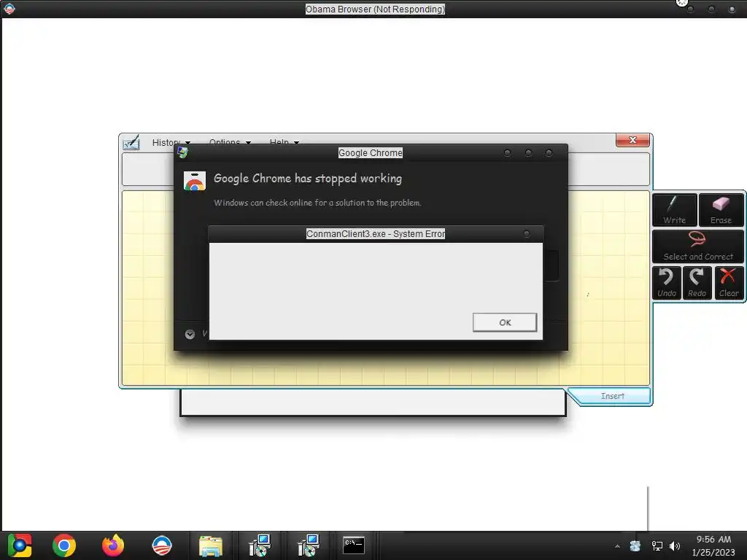Clear the writing area
Screen dimensions: 747x560
coord(729,283)
